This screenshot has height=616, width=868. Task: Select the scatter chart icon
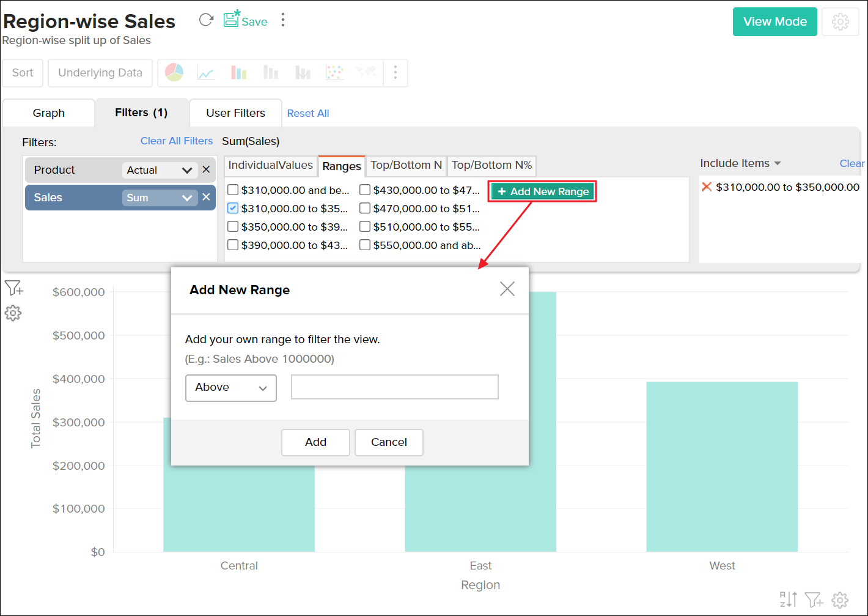click(x=334, y=73)
